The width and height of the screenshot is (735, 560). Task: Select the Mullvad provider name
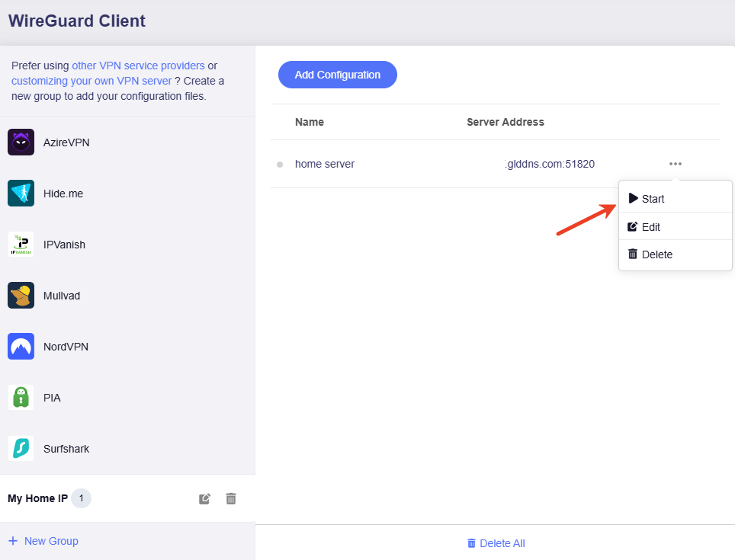(62, 296)
